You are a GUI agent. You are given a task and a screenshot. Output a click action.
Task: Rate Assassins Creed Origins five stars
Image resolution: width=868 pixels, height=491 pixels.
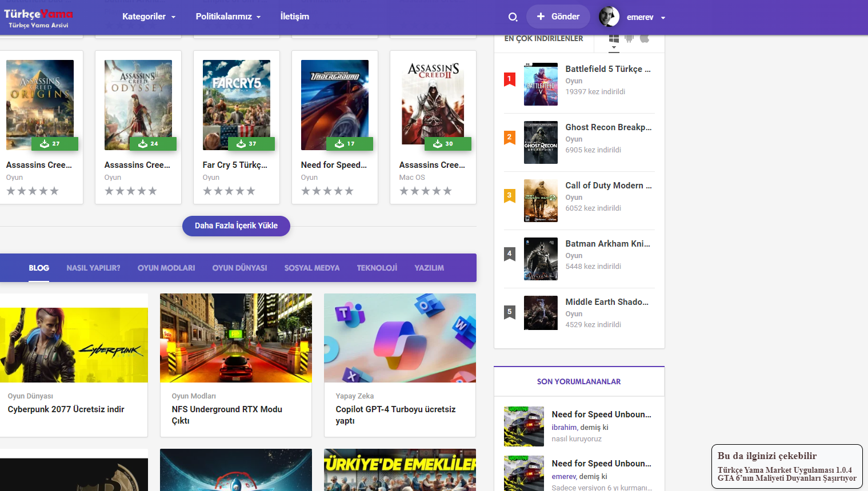tap(54, 191)
